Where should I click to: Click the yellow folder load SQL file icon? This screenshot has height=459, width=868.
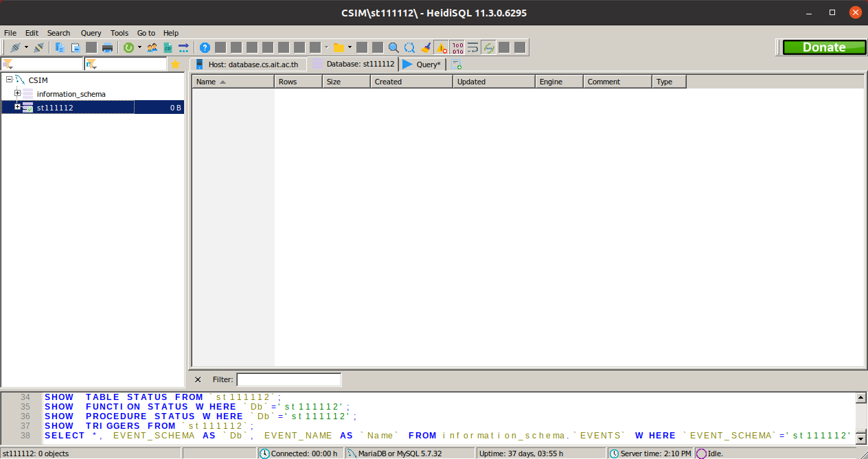339,47
